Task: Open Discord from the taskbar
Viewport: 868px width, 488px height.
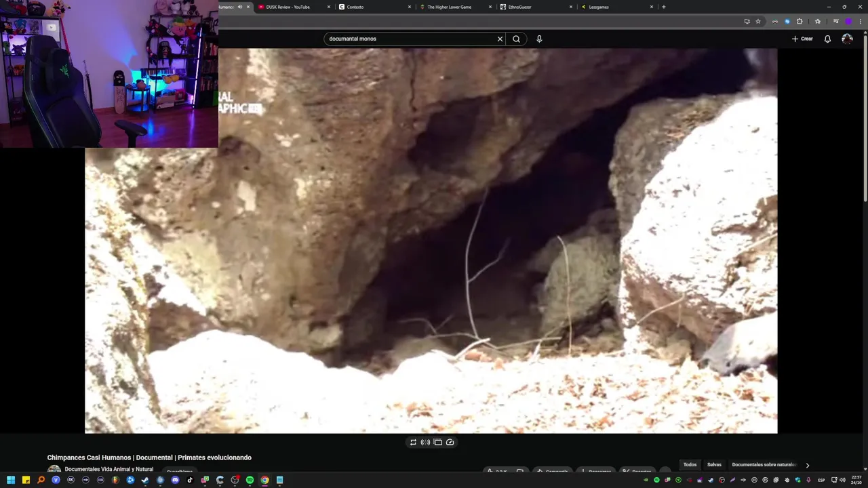Action: (175, 480)
